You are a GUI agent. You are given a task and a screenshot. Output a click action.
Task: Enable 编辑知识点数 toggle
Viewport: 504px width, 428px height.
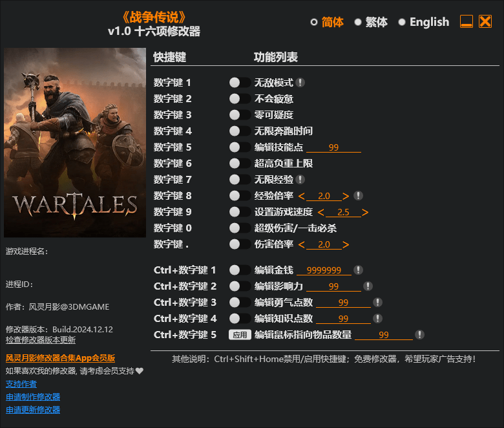click(x=240, y=318)
